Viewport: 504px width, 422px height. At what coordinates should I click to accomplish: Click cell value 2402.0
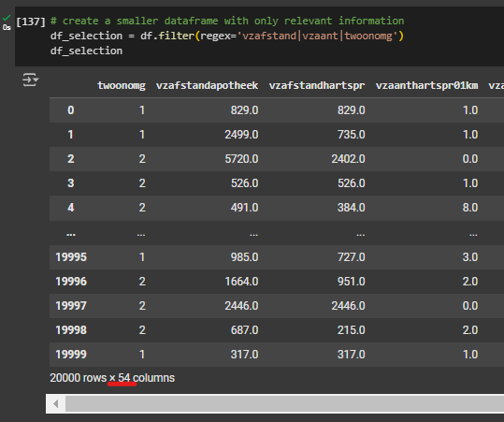click(349, 159)
